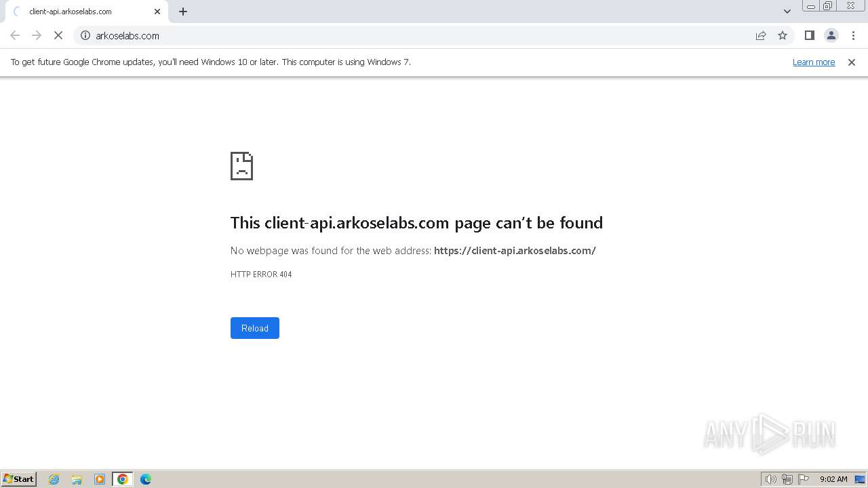
Task: Open Windows Explorer from the taskbar
Action: 77,479
